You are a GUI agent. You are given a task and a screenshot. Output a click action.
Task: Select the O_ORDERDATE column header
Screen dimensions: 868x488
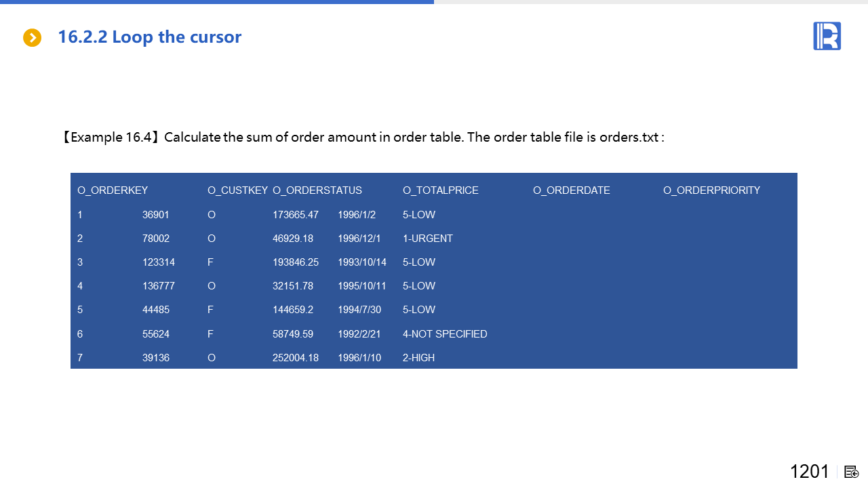click(x=572, y=190)
